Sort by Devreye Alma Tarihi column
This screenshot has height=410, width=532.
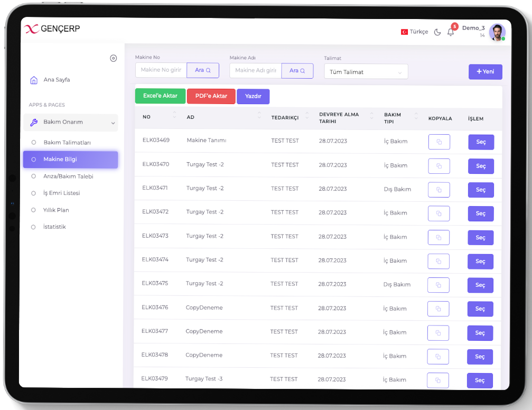(x=372, y=115)
